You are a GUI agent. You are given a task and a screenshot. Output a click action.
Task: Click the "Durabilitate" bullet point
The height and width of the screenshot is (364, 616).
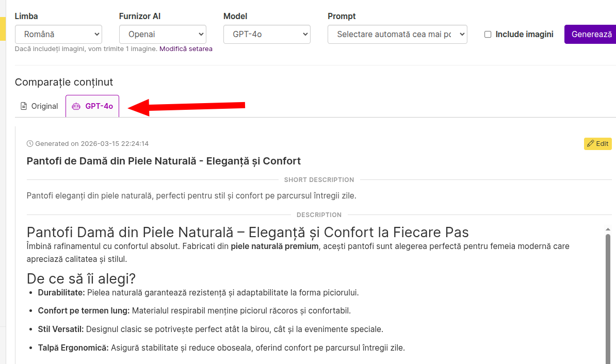click(61, 293)
